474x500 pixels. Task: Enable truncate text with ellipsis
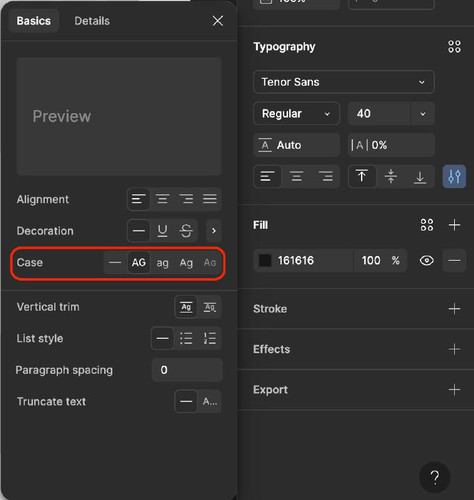[x=210, y=401]
